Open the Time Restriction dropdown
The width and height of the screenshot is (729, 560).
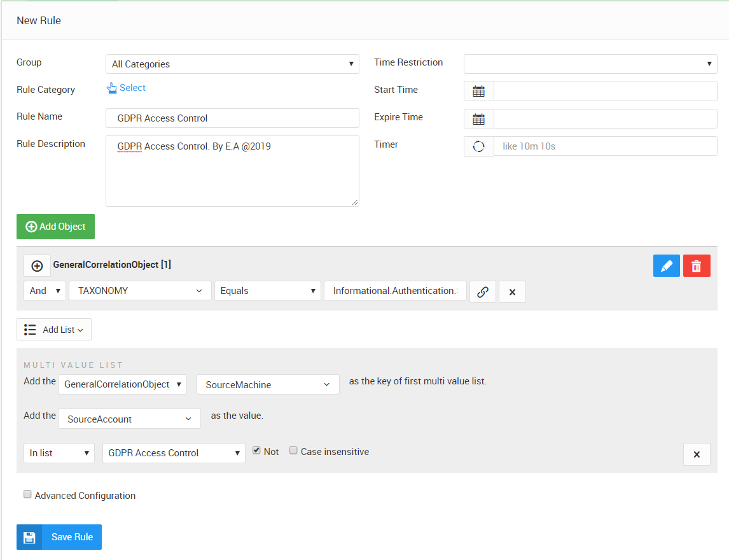590,64
